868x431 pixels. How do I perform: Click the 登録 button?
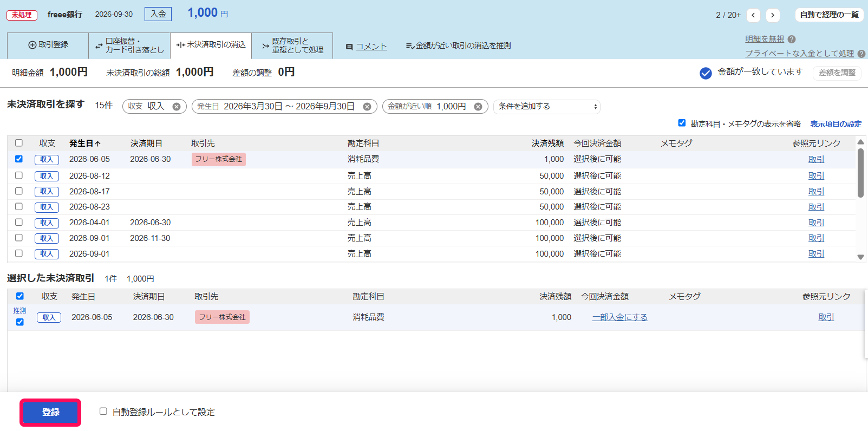click(50, 413)
